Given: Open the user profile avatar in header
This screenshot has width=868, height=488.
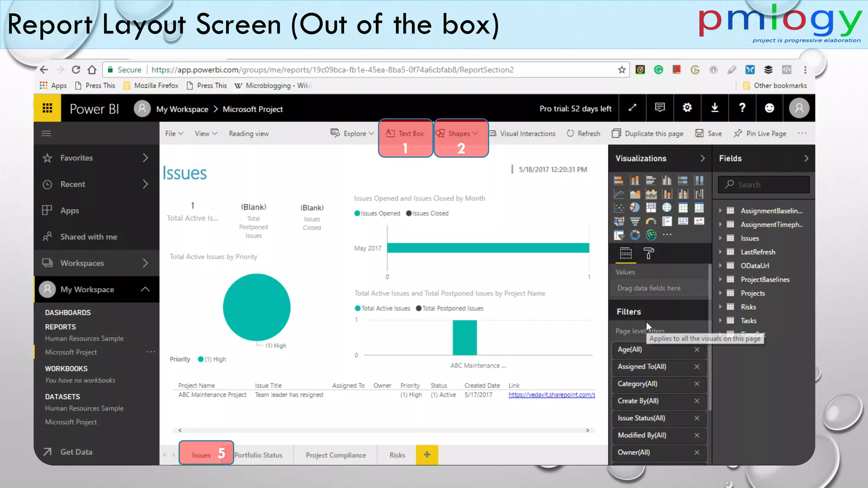Looking at the screenshot, I should [799, 108].
